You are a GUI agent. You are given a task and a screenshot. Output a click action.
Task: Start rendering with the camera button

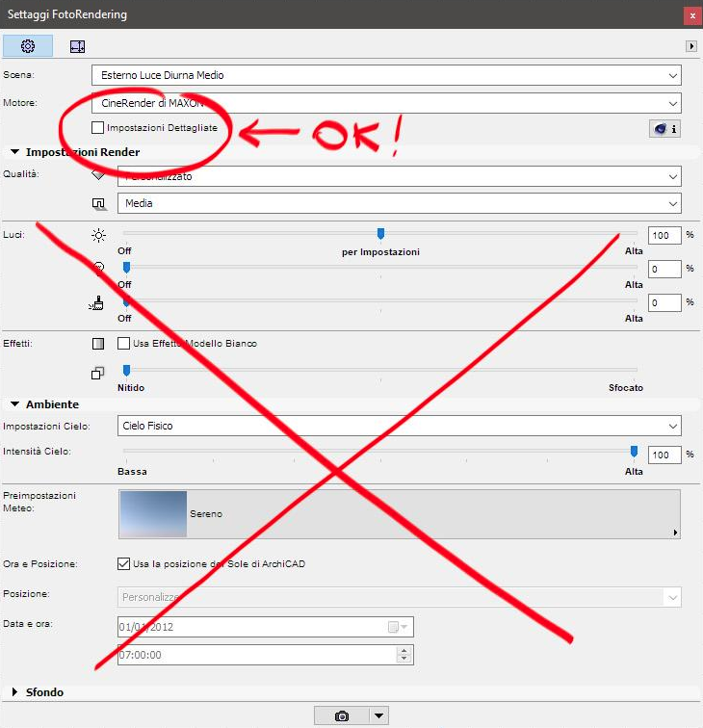pyautogui.click(x=342, y=715)
